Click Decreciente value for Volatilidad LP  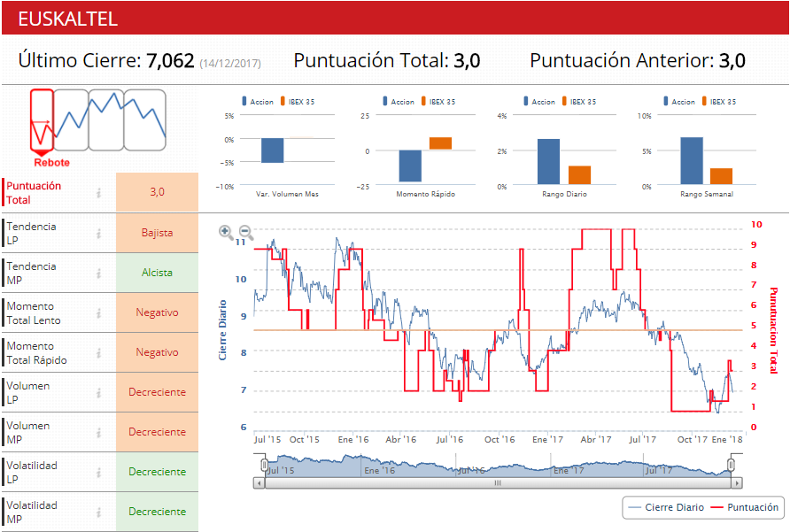coord(157,472)
